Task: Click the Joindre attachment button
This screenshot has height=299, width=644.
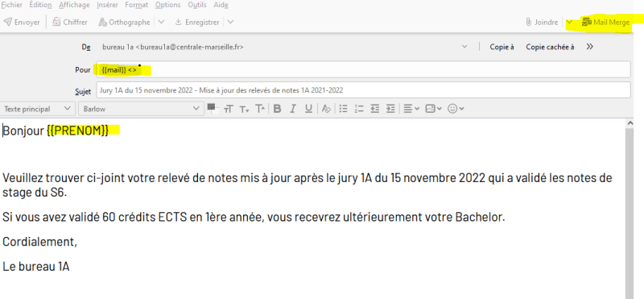Action: tap(542, 23)
